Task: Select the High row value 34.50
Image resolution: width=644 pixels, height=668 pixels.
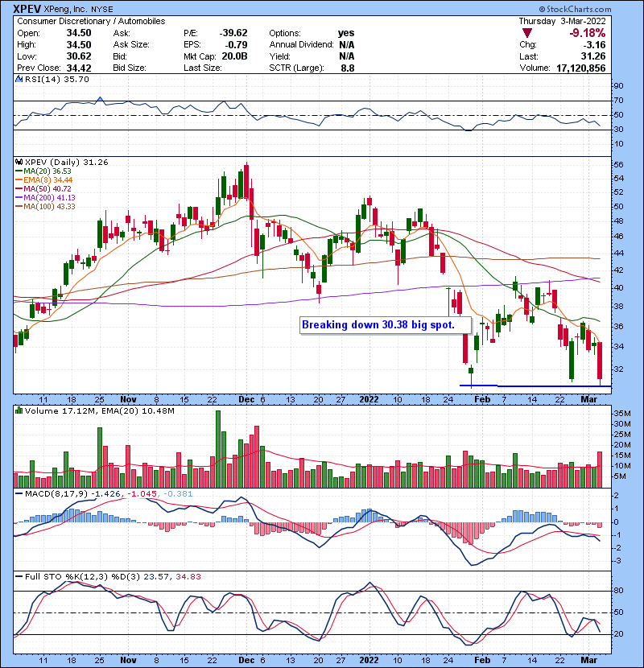Action: [x=79, y=45]
